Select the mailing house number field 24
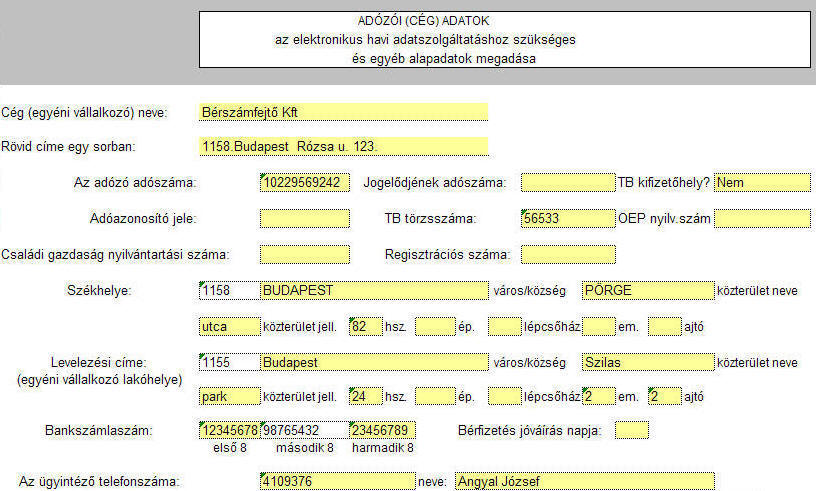816x491 pixels. point(366,396)
